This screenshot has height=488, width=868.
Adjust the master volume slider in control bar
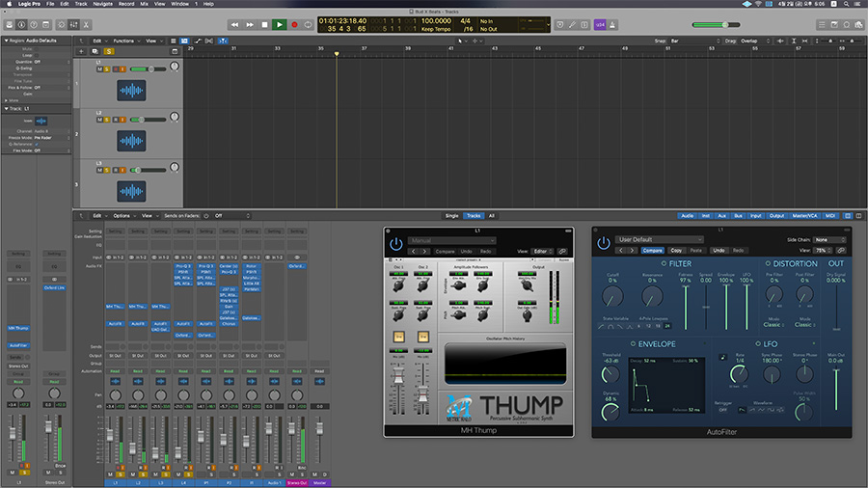point(716,25)
